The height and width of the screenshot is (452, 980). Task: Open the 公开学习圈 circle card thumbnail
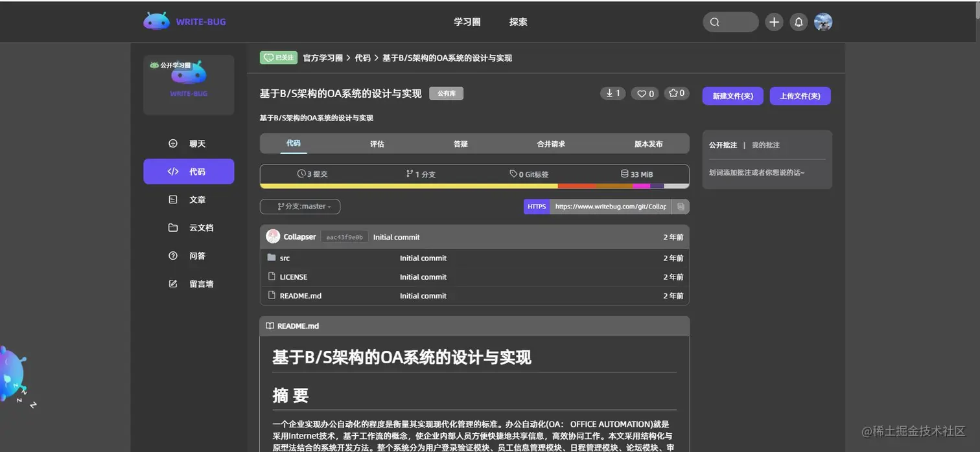click(x=189, y=85)
